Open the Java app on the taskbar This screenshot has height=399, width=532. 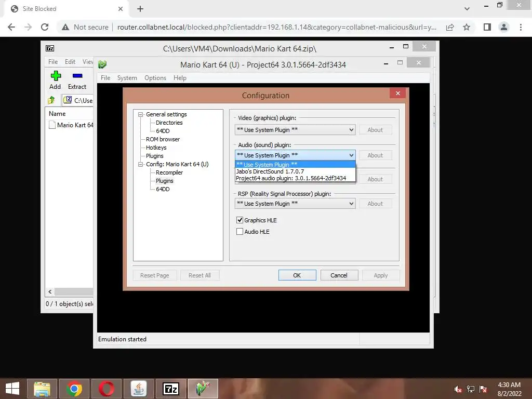(x=138, y=389)
